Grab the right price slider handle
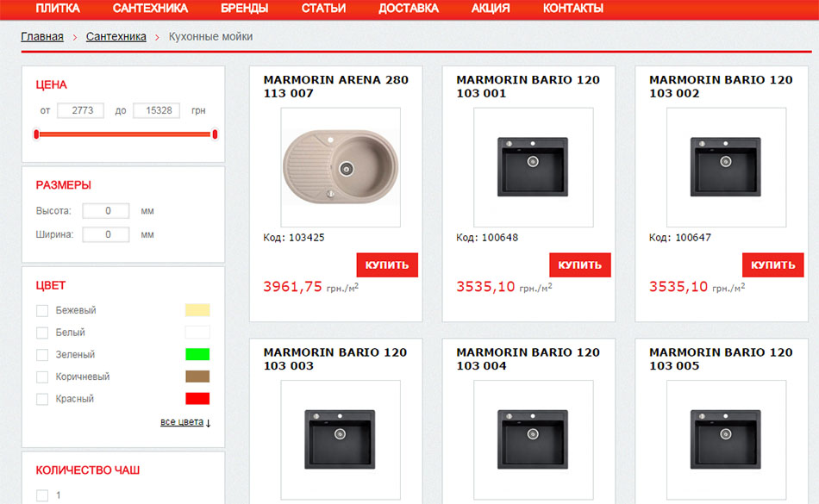The image size is (819, 504). [x=215, y=134]
